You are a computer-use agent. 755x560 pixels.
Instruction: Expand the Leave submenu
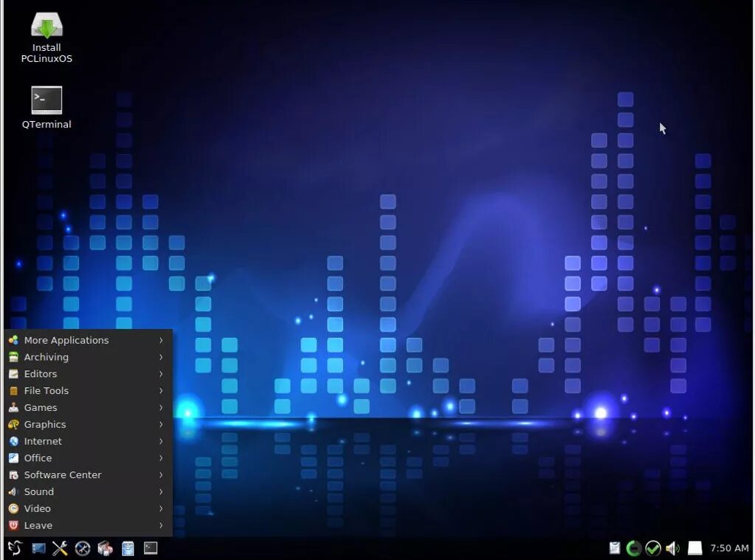click(x=39, y=525)
